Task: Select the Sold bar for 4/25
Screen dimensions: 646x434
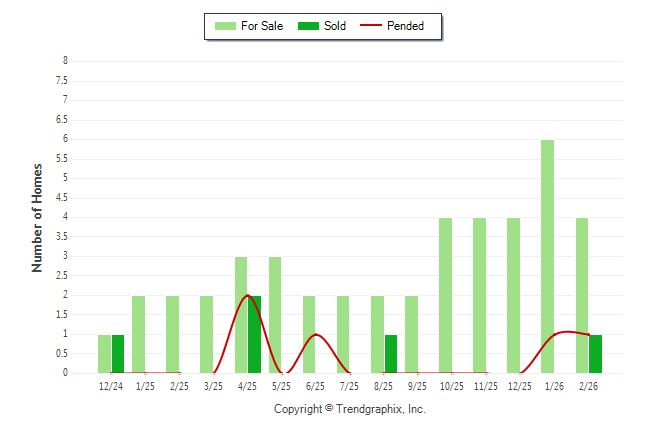Action: pyautogui.click(x=254, y=334)
